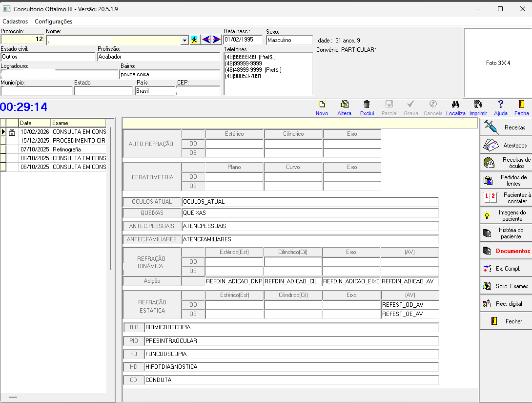Open the Nome dropdown arrow
Image resolution: width=532 pixels, height=403 pixels.
click(184, 40)
